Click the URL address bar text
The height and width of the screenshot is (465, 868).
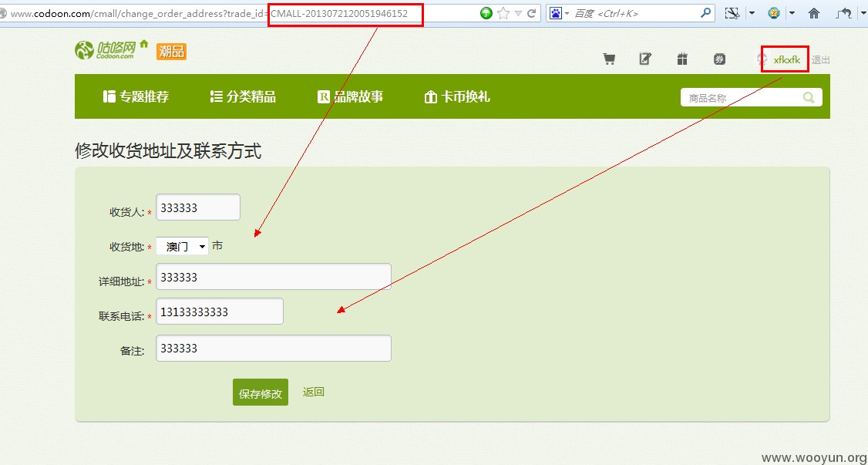pos(209,13)
